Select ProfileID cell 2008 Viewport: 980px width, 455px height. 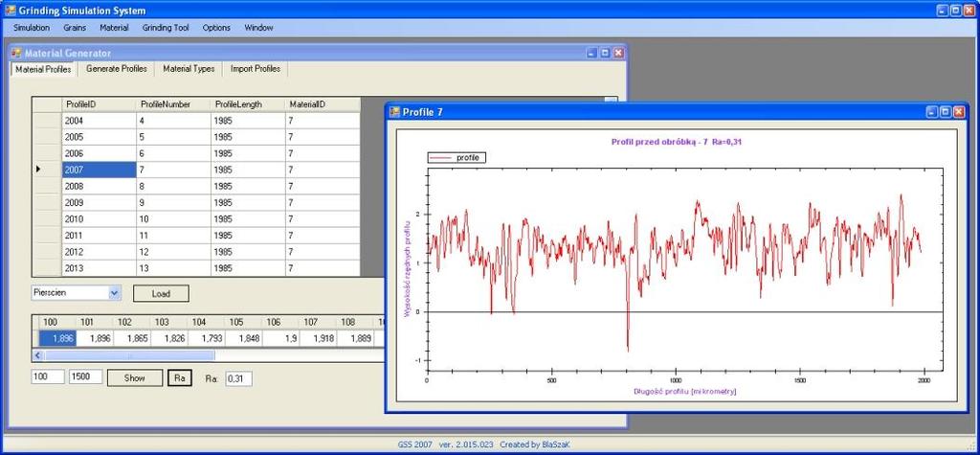[99, 186]
